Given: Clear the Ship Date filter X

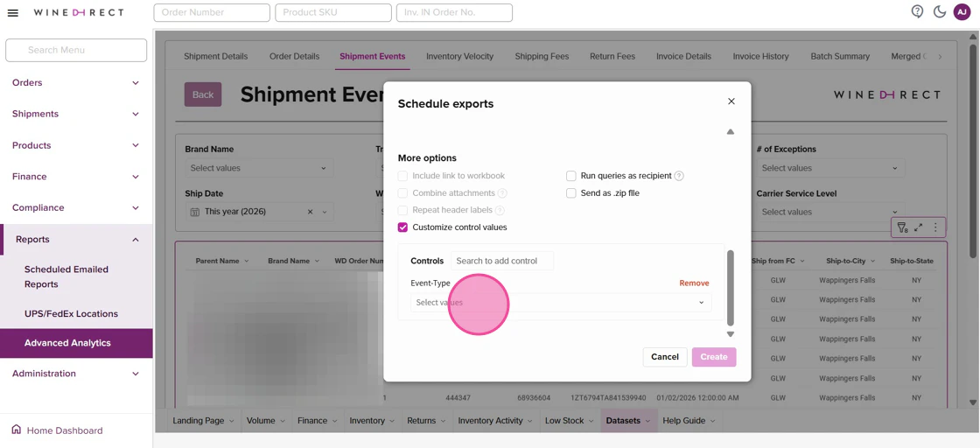Looking at the screenshot, I should [x=310, y=212].
